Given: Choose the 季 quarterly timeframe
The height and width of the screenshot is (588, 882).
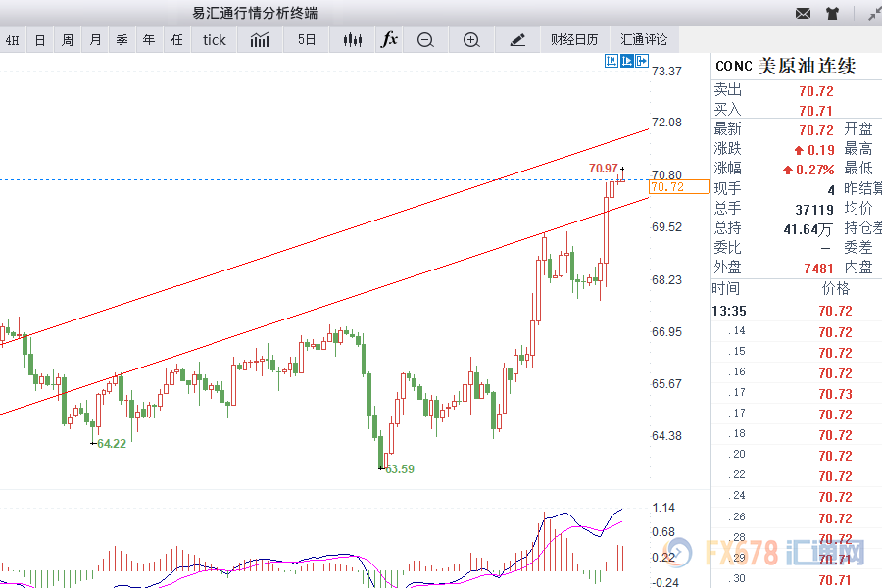Looking at the screenshot, I should (122, 40).
